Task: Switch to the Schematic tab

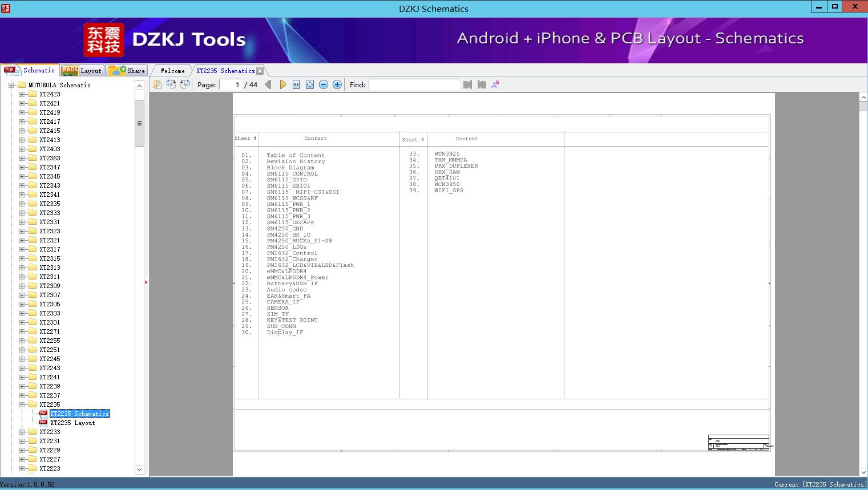Action: [x=30, y=70]
